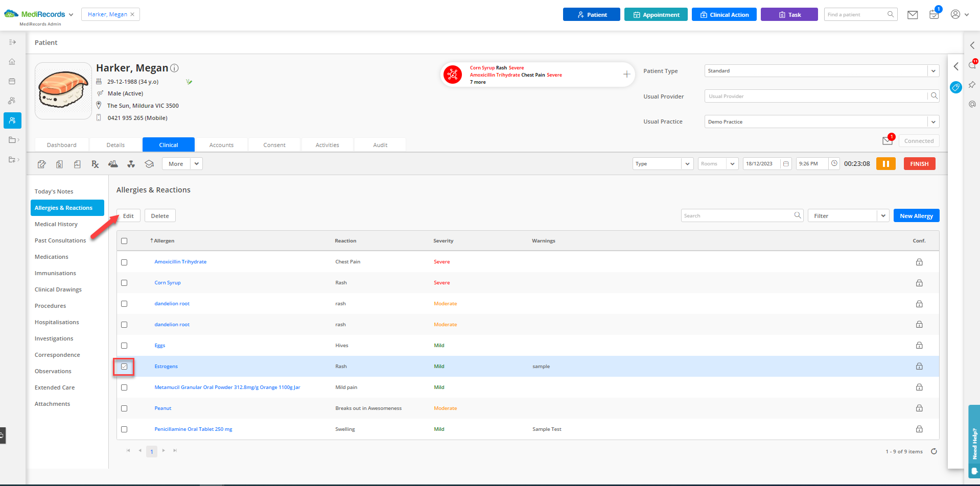Click the Find a patient field
The image size is (980, 486).
coord(861,15)
